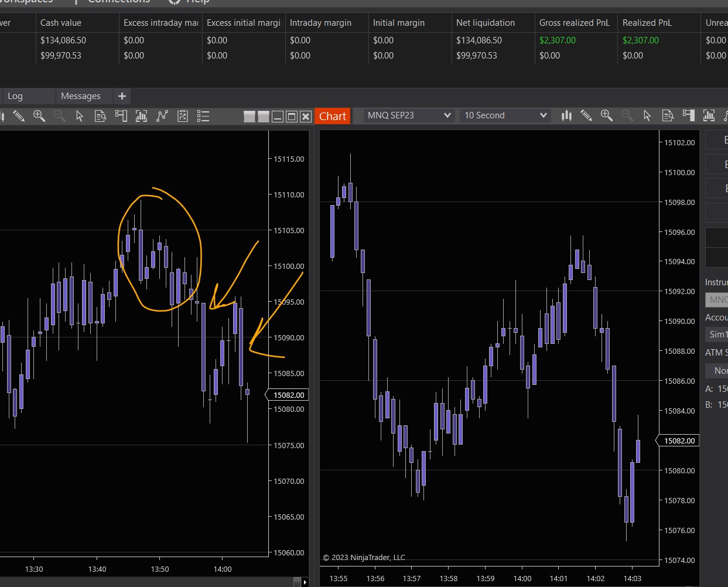Toggle the first grey link button on left chart
This screenshot has height=587, width=728.
coord(249,117)
